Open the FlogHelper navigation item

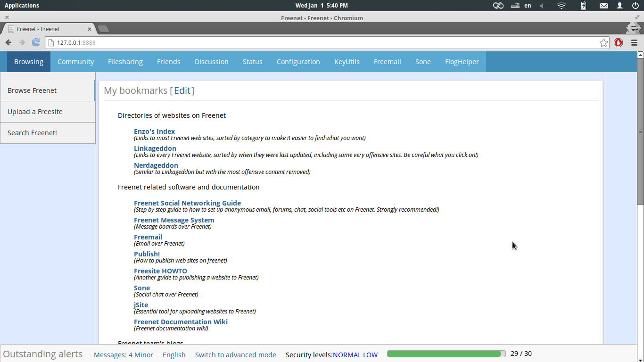(x=462, y=62)
